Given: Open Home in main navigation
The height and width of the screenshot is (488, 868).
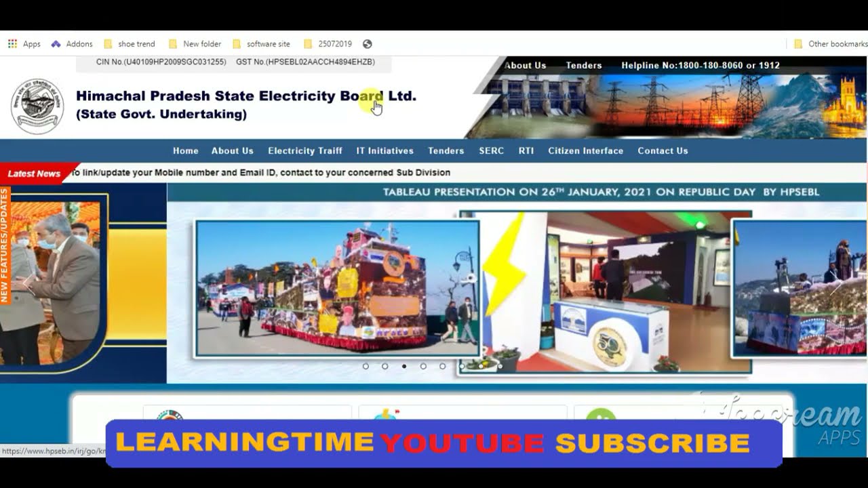Looking at the screenshot, I should click(x=186, y=151).
